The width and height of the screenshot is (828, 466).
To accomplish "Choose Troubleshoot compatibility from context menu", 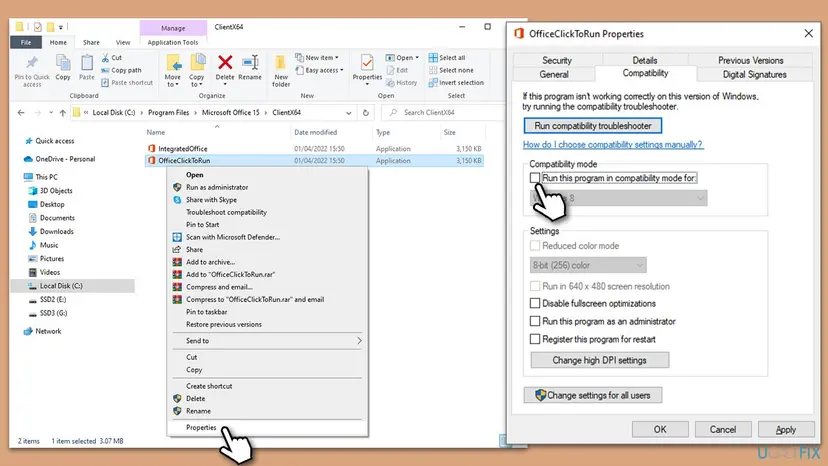I will click(226, 212).
